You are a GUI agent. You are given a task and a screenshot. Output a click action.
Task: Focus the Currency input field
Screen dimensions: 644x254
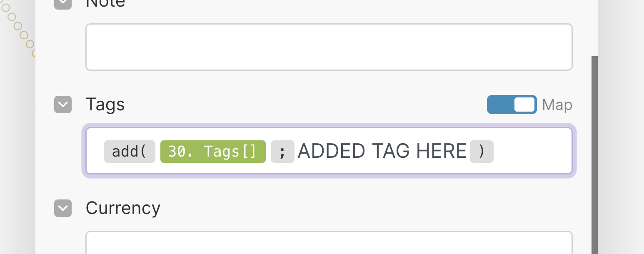[329, 243]
